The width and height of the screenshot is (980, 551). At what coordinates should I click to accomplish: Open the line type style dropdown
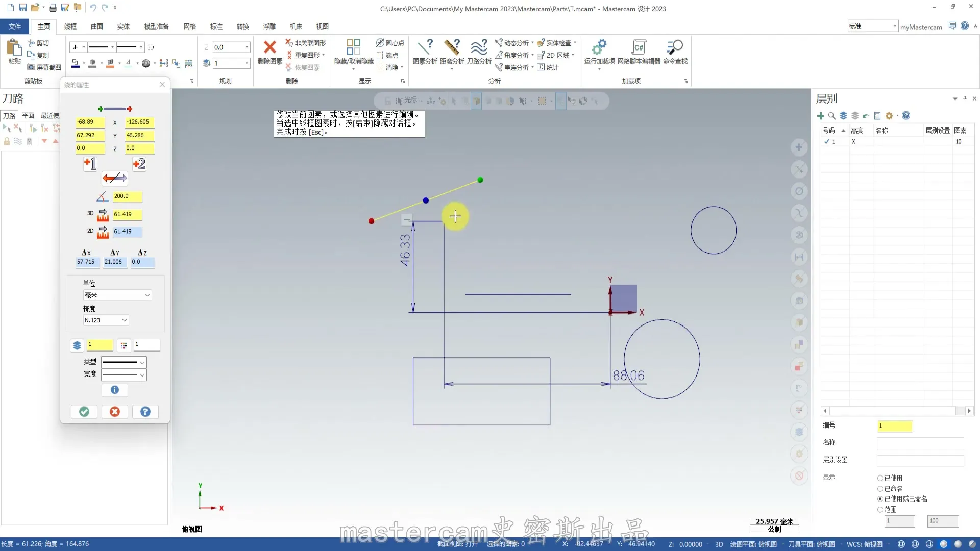pyautogui.click(x=124, y=362)
